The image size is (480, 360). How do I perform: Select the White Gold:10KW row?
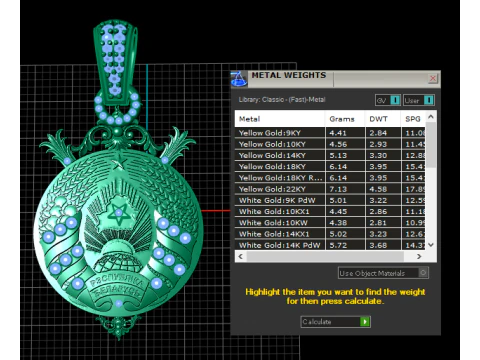coord(330,223)
